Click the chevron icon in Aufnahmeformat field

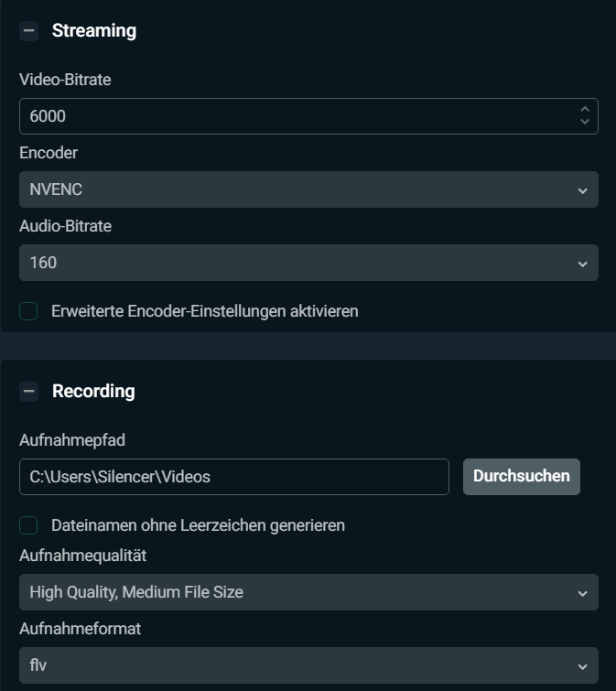click(x=582, y=666)
